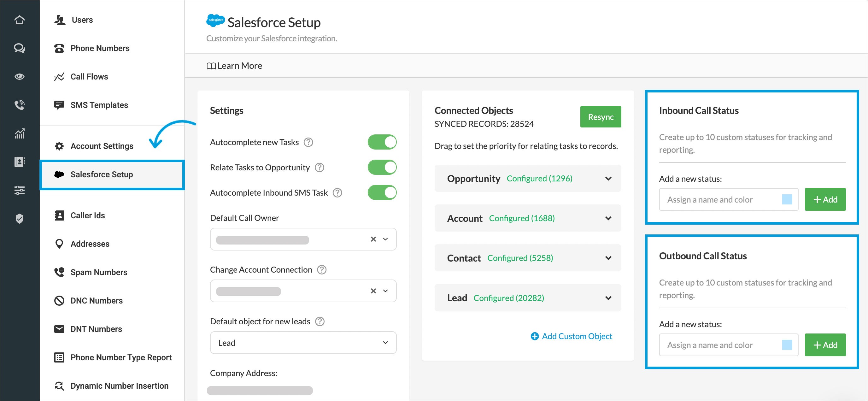Open Call Flows from the settings menu
The width and height of the screenshot is (868, 401).
(x=89, y=76)
